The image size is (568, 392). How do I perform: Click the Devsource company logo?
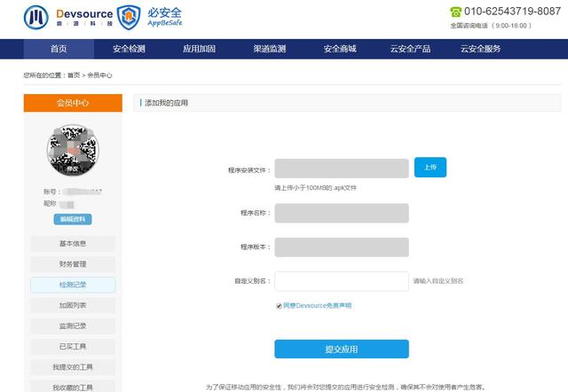pos(67,17)
